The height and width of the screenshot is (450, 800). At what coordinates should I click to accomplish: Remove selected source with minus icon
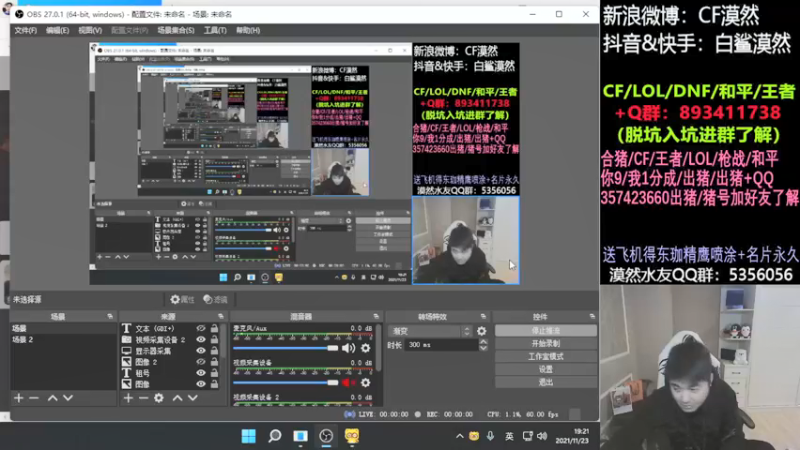click(143, 398)
